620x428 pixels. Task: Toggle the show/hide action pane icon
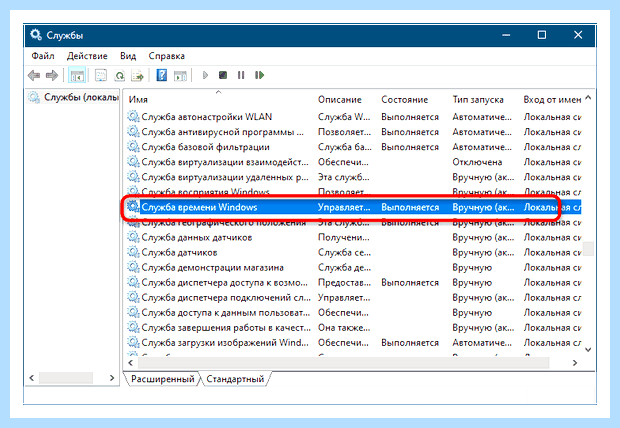(180, 75)
